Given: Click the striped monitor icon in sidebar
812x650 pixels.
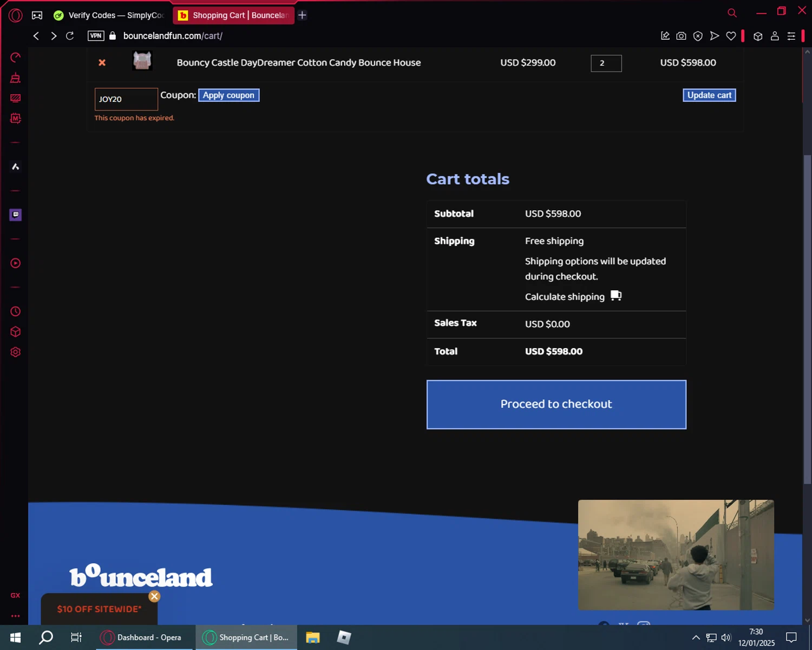Looking at the screenshot, I should click(x=15, y=98).
